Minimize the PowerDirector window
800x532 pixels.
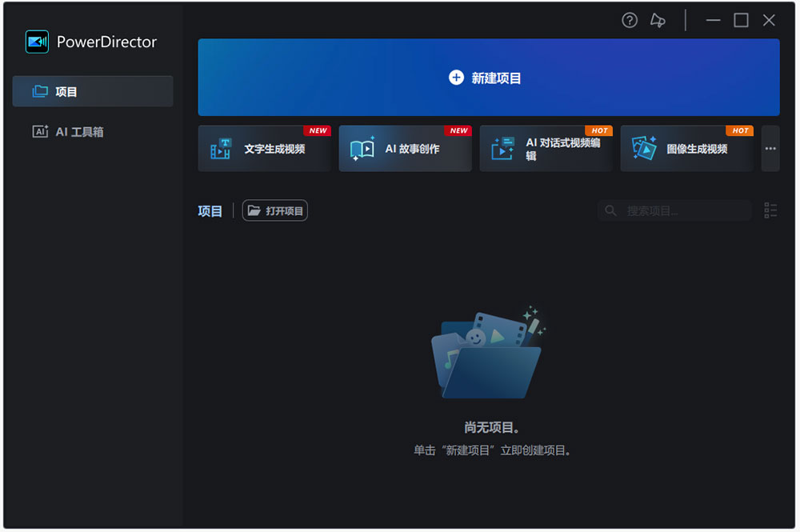pos(713,21)
